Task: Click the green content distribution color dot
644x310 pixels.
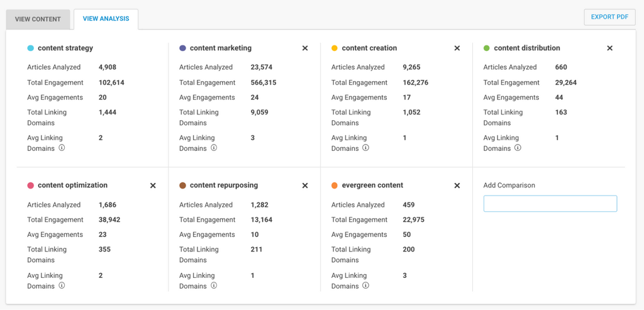Action: coord(487,48)
